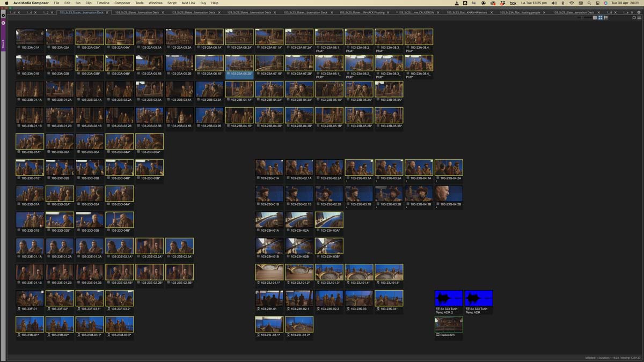Open the Apple menu
Image resolution: width=644 pixels, height=362 pixels.
tap(6, 3)
